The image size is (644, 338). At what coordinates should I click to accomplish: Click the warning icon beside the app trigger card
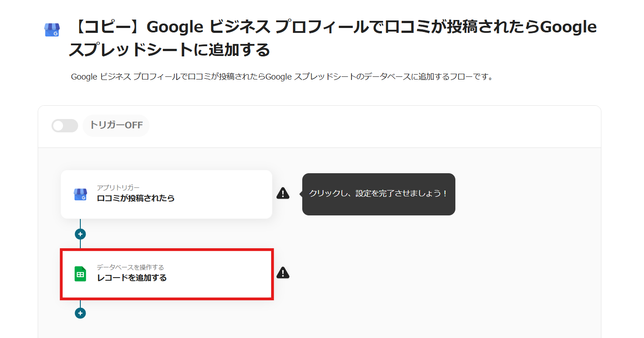[x=283, y=193]
